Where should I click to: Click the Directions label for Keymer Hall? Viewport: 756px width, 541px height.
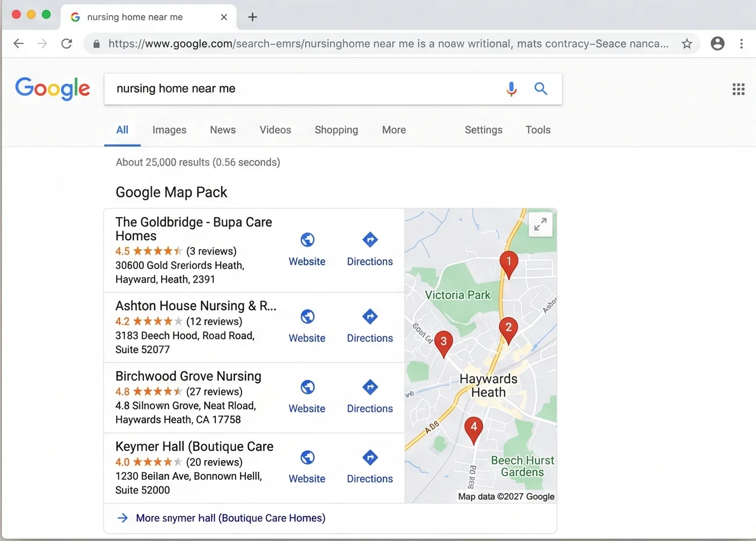coord(370,479)
